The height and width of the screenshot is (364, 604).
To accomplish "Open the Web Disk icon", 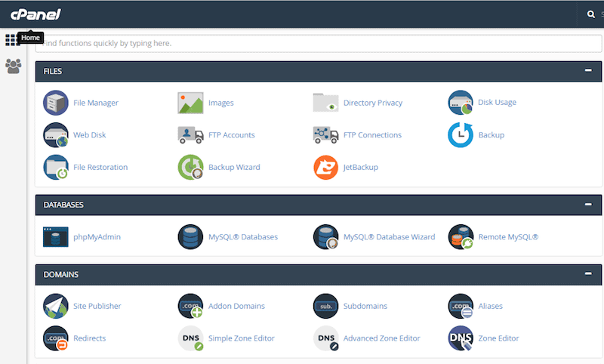I will 56,135.
